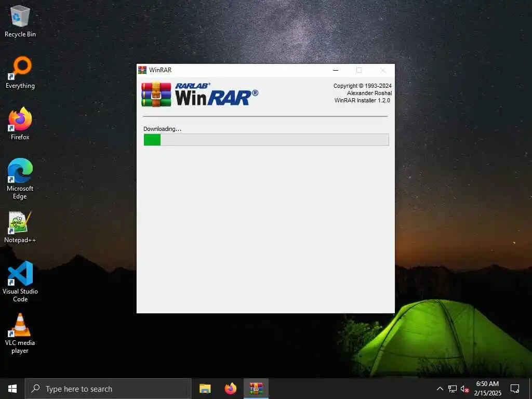Viewport: 532px width, 399px height.
Task: Click the WinRAR window title text
Action: [161, 70]
